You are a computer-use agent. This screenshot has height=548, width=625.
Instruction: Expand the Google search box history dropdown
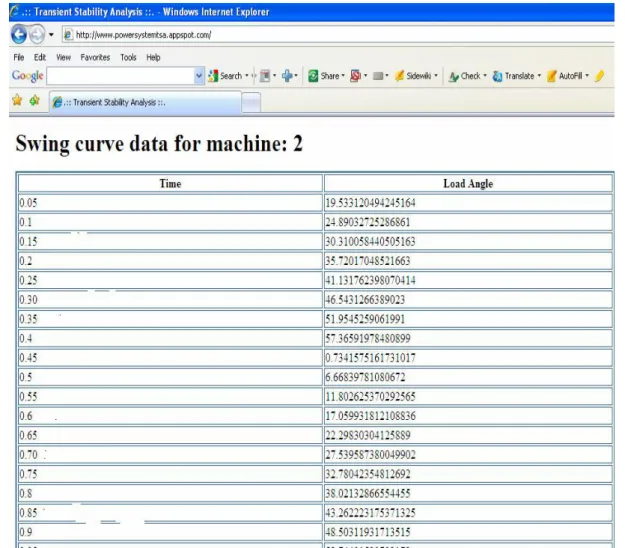[199, 76]
